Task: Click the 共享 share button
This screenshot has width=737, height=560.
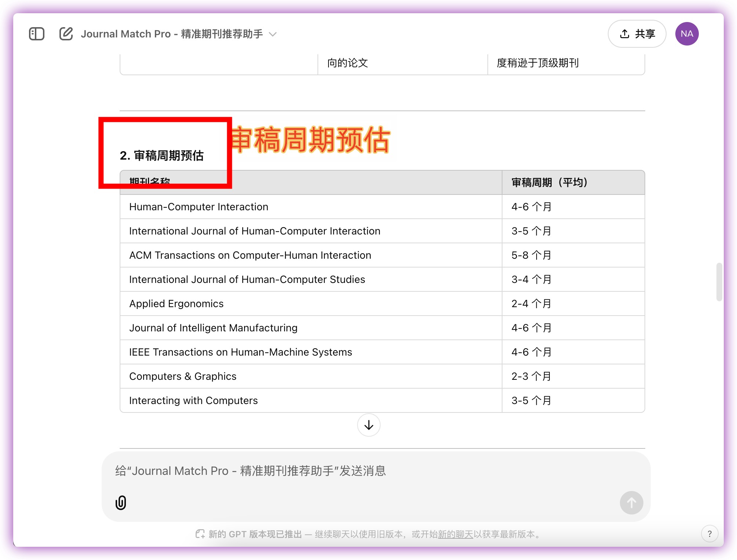Action: [x=637, y=34]
